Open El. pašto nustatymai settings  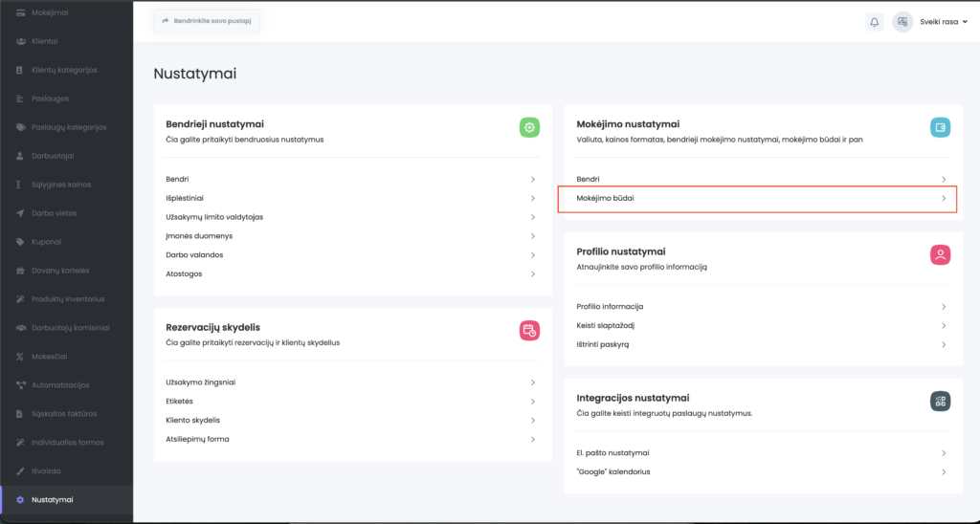click(x=612, y=452)
